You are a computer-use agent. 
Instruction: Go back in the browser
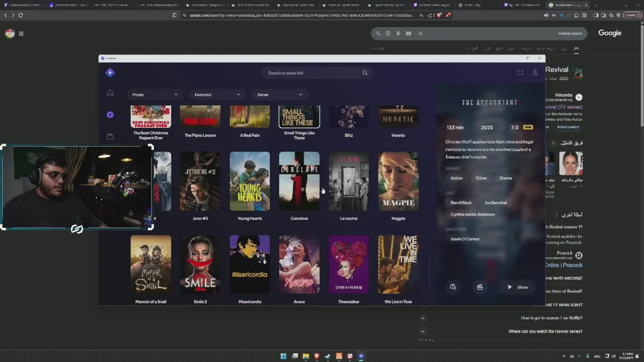6,15
